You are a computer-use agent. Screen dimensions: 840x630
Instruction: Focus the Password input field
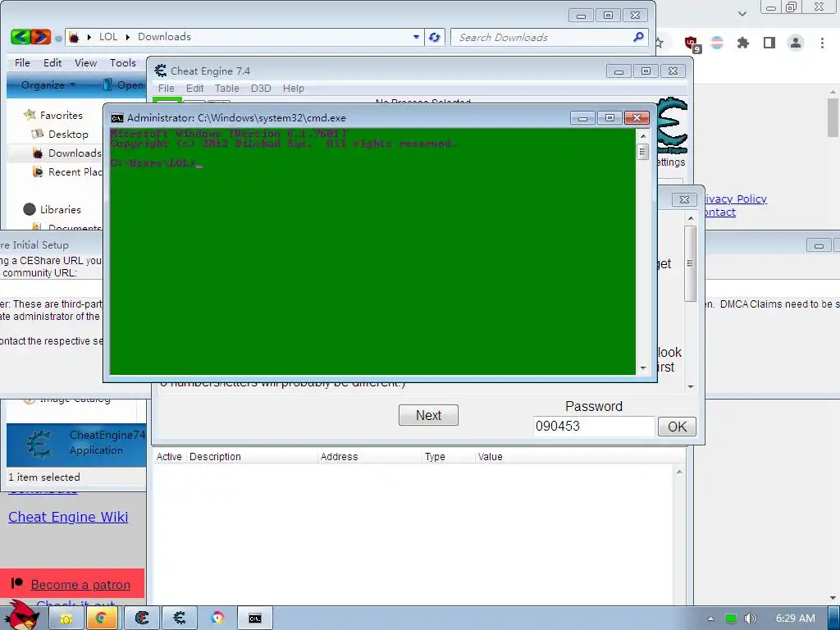point(594,427)
